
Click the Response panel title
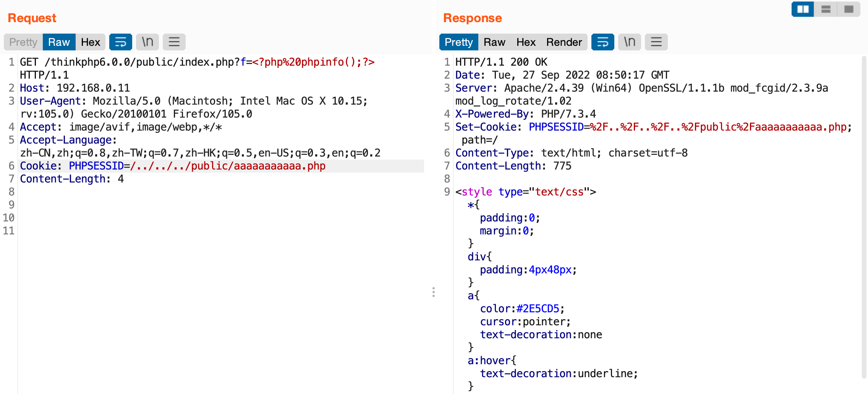(x=473, y=18)
